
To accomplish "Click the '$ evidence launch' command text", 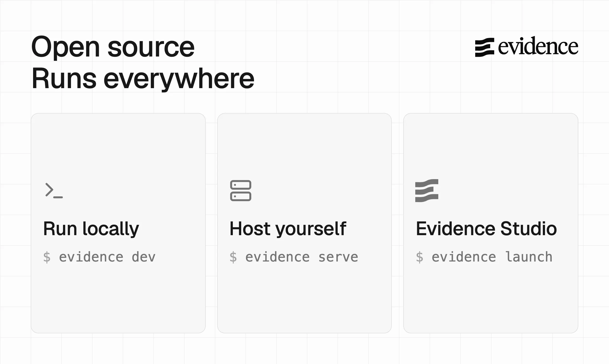I will click(x=484, y=257).
